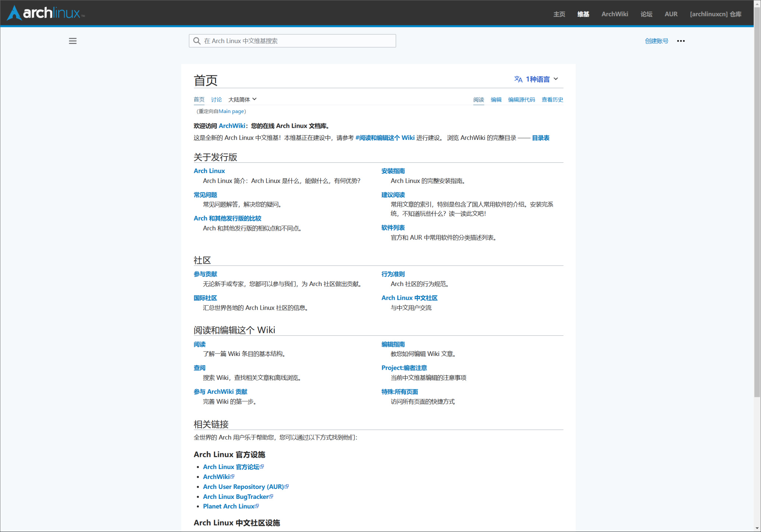Open the three-dot personal tools menu
The width and height of the screenshot is (761, 532).
[x=681, y=41]
